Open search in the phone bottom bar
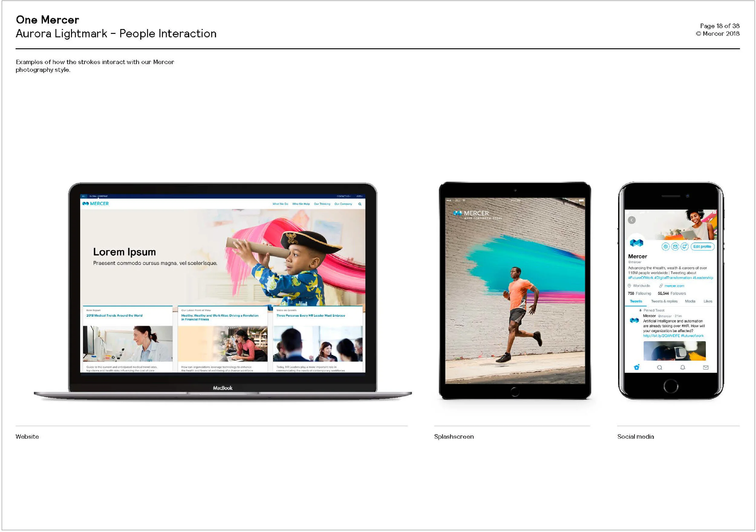Viewport: 756px width, 532px height. click(660, 367)
